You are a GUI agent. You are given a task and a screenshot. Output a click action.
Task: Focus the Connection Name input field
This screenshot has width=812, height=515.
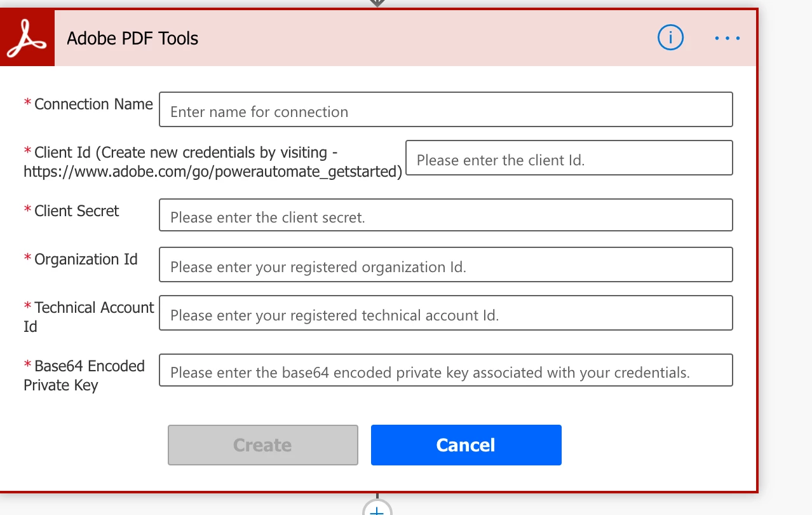point(446,109)
